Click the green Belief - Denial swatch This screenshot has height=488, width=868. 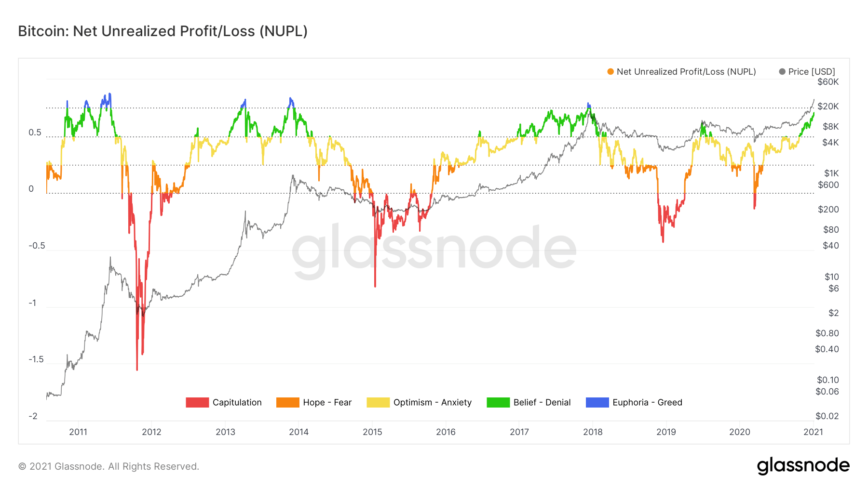[498, 402]
